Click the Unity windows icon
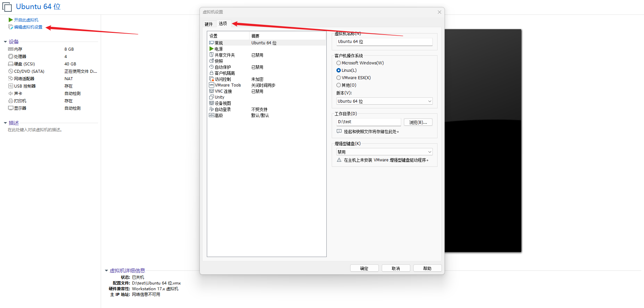Viewport: 644px width, 308px height. click(x=212, y=97)
